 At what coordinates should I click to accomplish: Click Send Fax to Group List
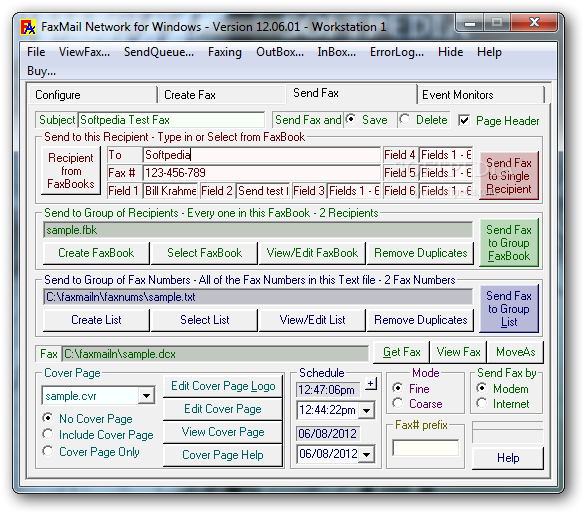coord(509,309)
